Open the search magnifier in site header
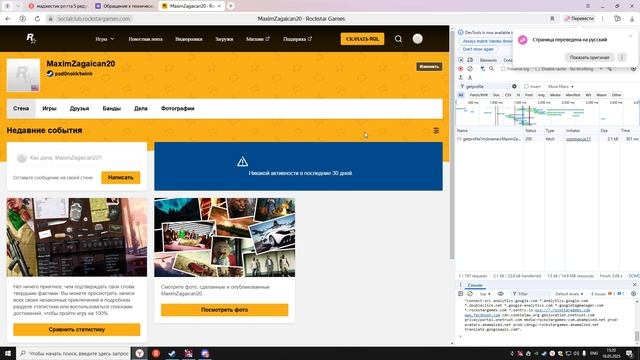The height and width of the screenshot is (360, 640). click(398, 39)
